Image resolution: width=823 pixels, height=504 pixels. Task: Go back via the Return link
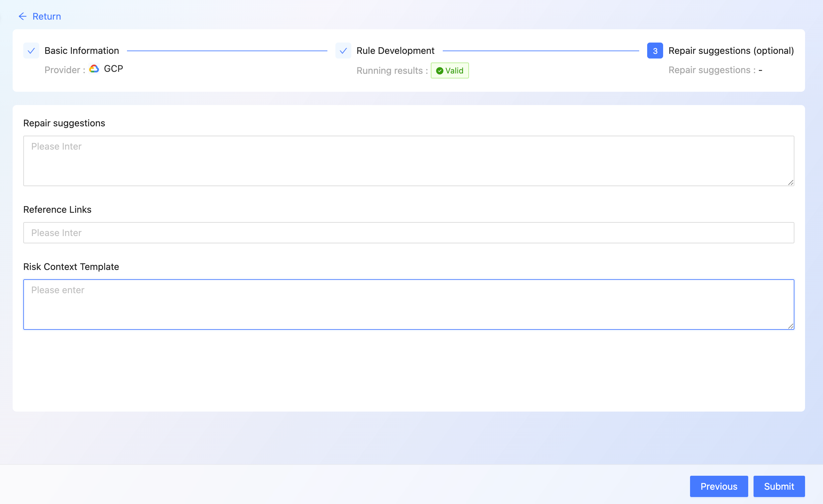(x=47, y=16)
